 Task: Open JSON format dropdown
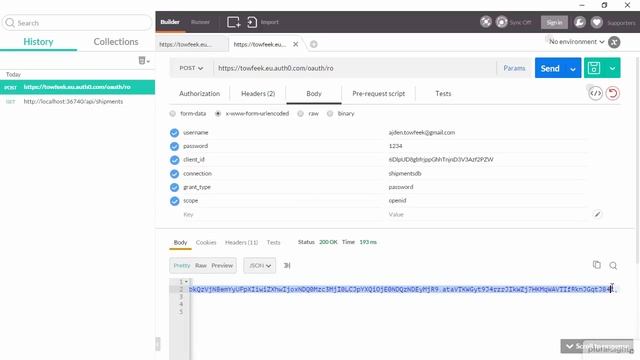click(x=260, y=265)
